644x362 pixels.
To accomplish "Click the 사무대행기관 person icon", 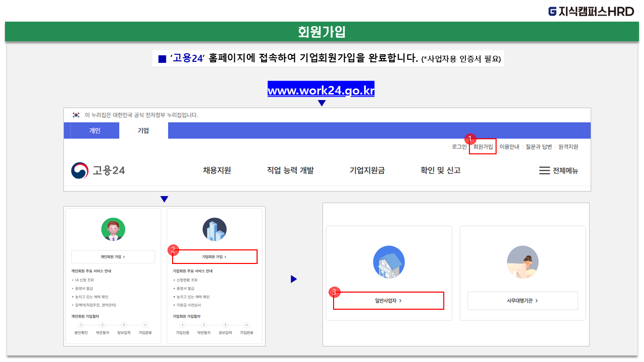I will [523, 262].
